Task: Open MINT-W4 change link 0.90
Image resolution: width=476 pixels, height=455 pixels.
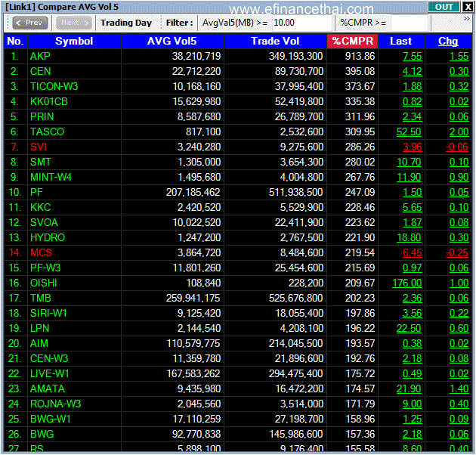Action: [x=459, y=177]
